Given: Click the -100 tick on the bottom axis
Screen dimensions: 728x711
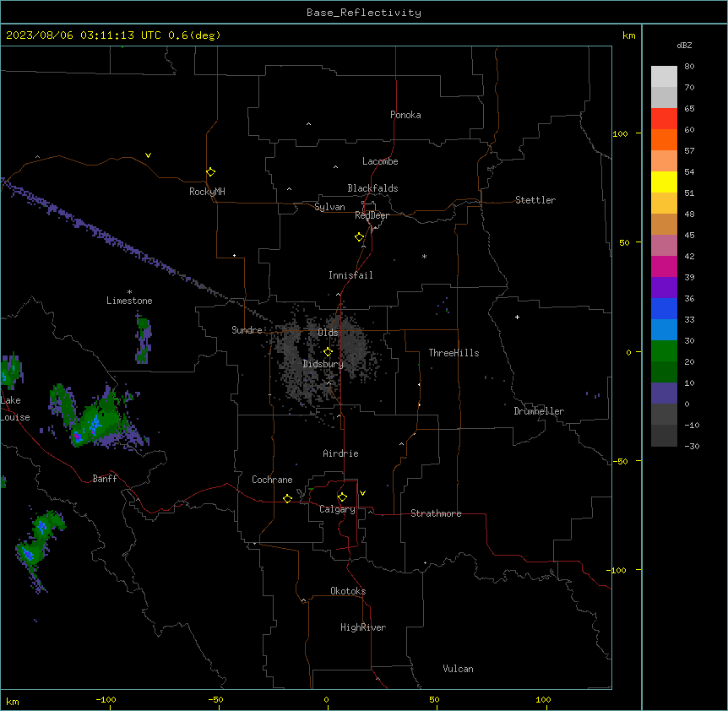Looking at the screenshot, I should (106, 700).
